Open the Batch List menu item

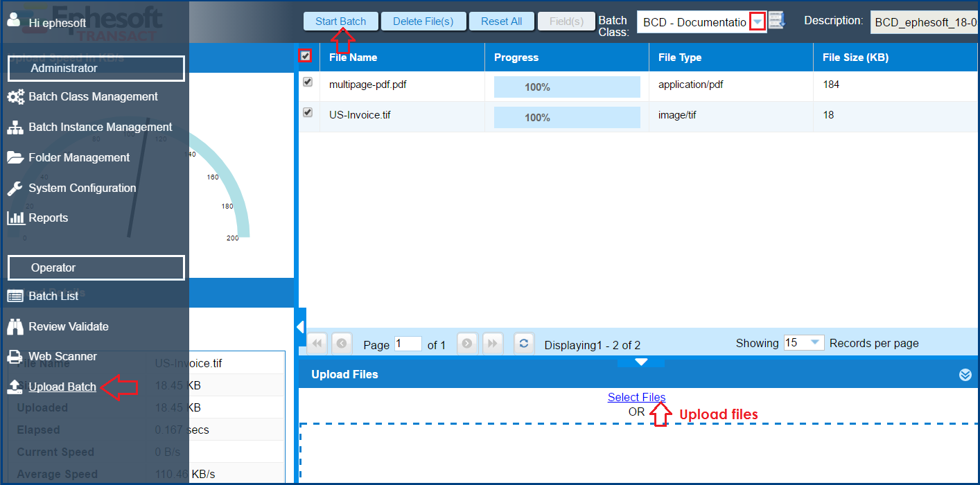[x=53, y=297]
